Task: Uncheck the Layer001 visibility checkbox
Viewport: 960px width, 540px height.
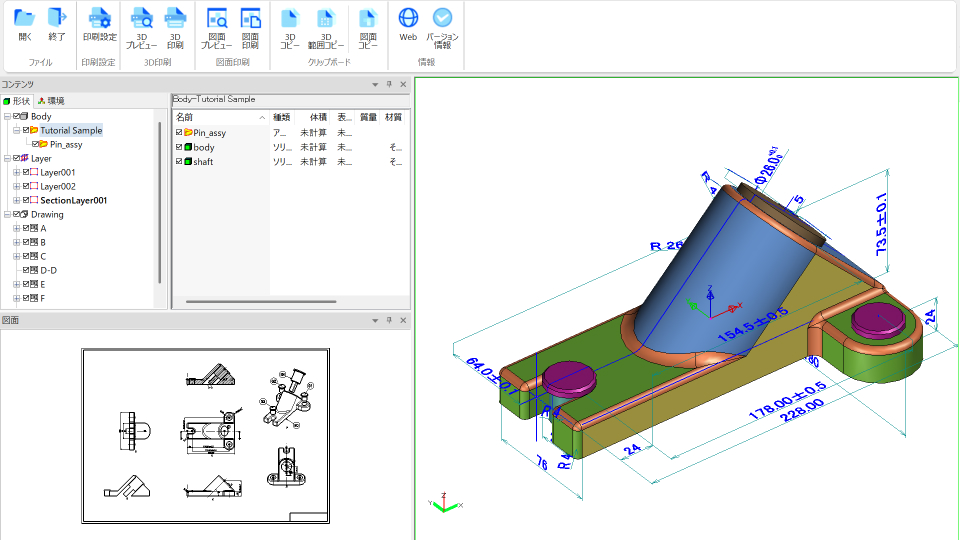Action: point(26,173)
